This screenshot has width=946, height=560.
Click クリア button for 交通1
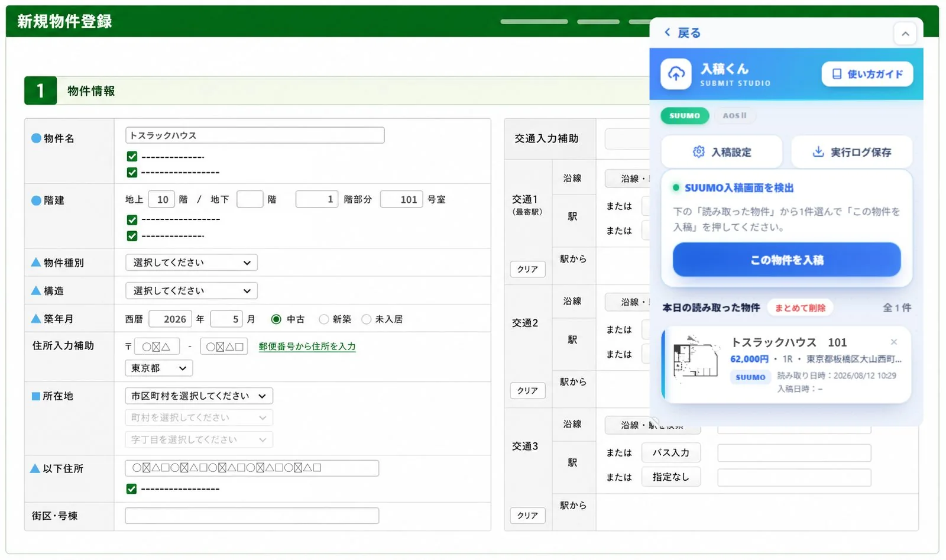click(x=527, y=269)
